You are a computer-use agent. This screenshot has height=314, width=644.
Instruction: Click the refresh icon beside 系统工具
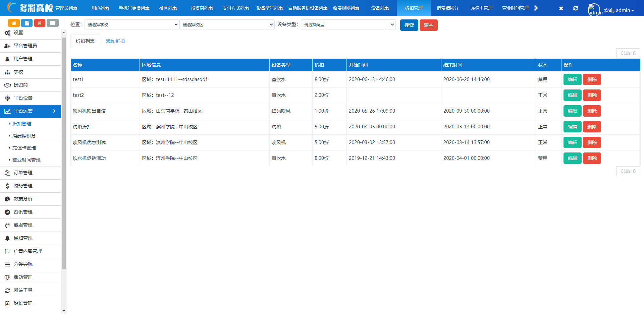(7, 291)
